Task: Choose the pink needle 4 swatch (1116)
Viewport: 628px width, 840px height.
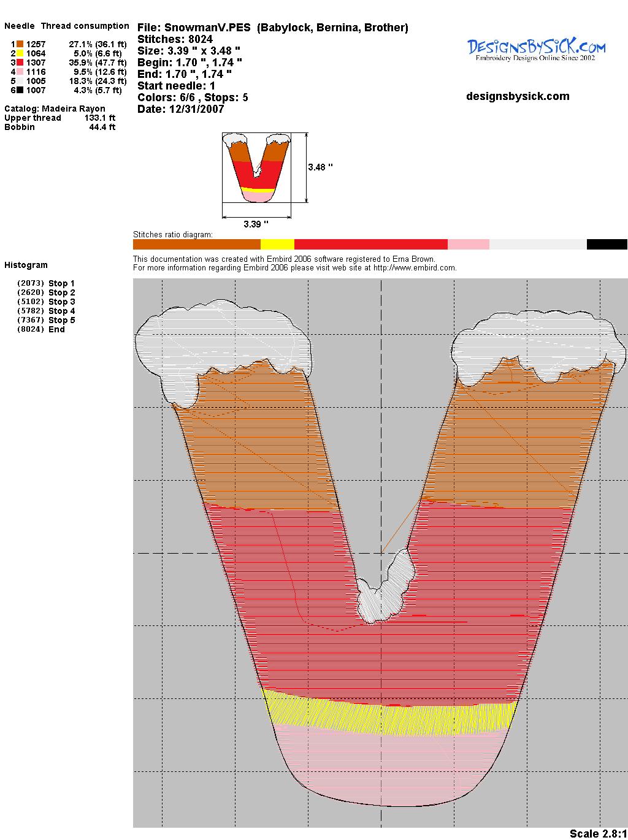Action: (20, 72)
